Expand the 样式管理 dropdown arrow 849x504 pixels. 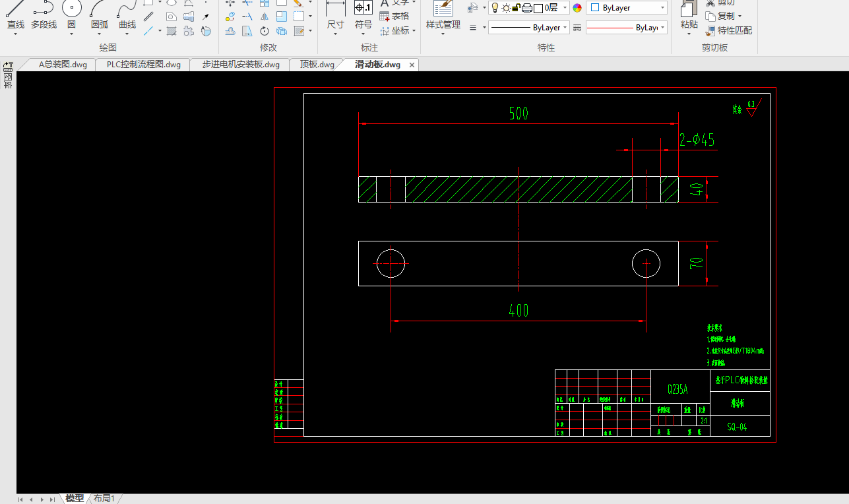[443, 34]
